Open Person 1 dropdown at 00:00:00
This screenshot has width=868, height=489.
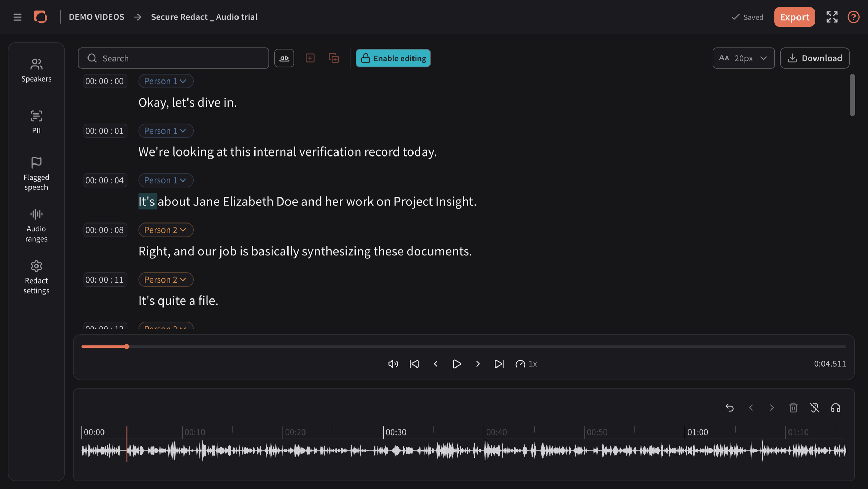click(x=166, y=81)
